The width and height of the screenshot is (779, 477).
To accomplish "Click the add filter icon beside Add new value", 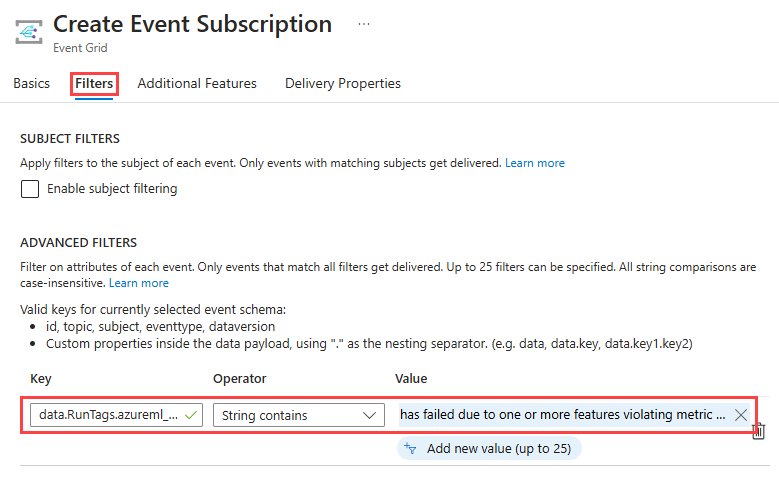I will (410, 449).
